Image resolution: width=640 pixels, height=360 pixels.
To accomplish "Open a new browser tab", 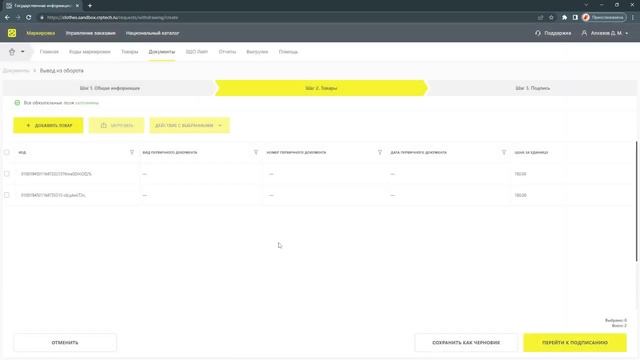I will (x=90, y=6).
